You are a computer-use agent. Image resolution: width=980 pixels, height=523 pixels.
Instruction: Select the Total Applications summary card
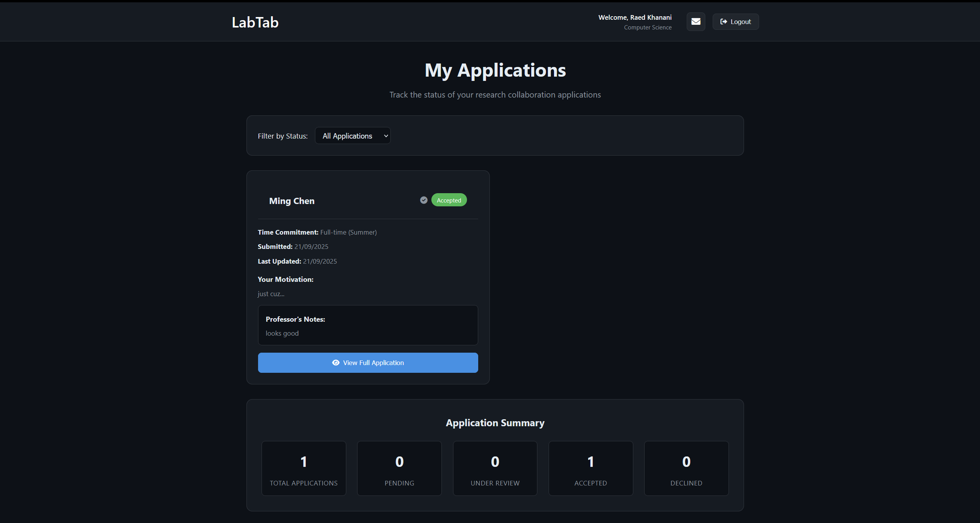pyautogui.click(x=304, y=468)
